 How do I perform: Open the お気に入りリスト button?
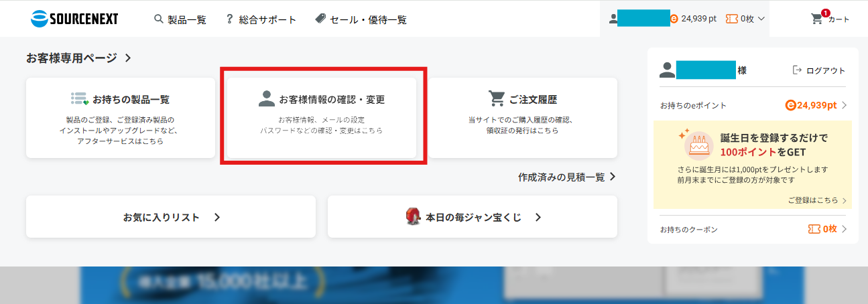(171, 216)
